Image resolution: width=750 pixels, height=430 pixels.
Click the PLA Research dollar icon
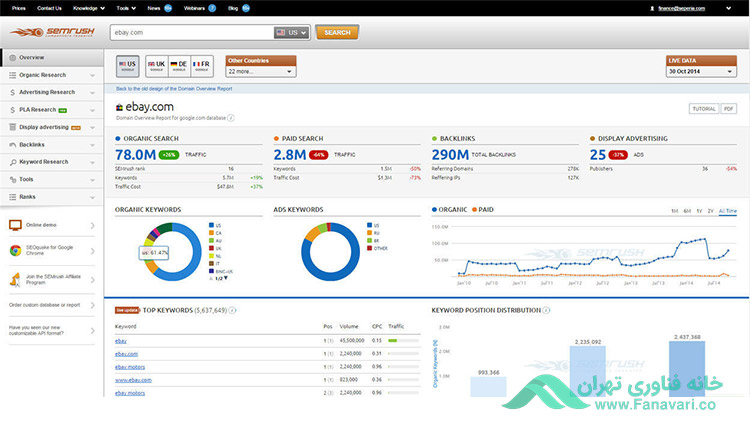(x=12, y=110)
